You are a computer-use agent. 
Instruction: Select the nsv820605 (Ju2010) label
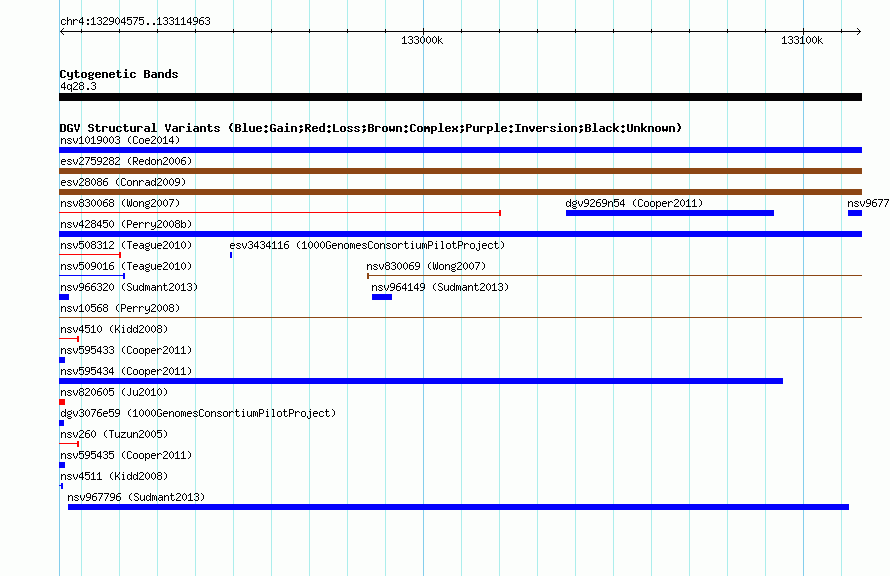tap(114, 392)
